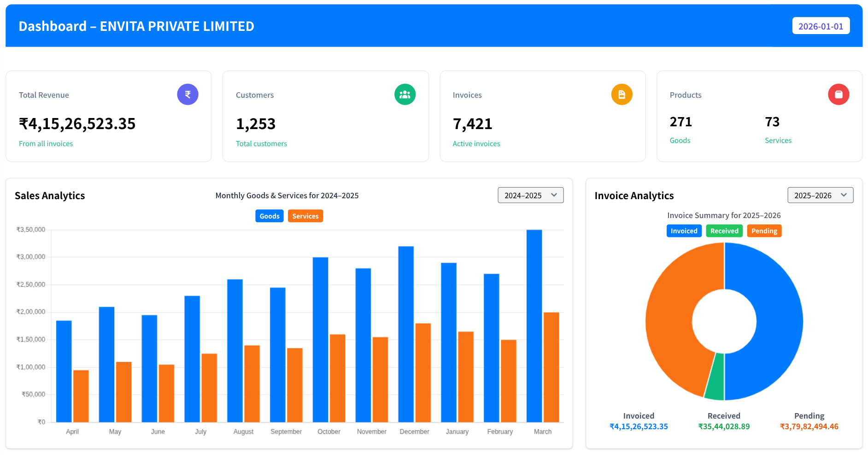Image resolution: width=868 pixels, height=455 pixels.
Task: Click the people icon on Customers card
Action: tap(405, 95)
